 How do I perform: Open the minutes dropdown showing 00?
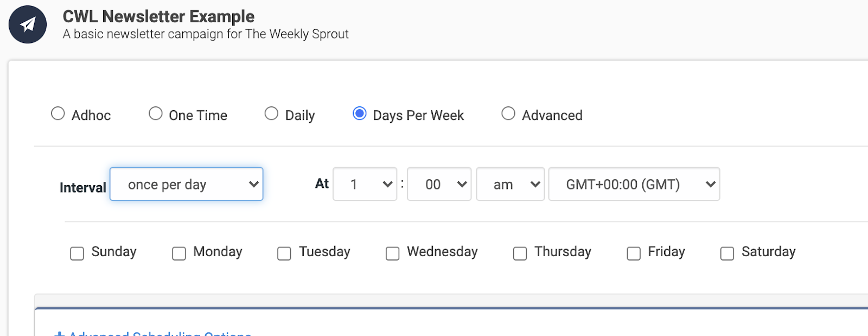pos(439,184)
